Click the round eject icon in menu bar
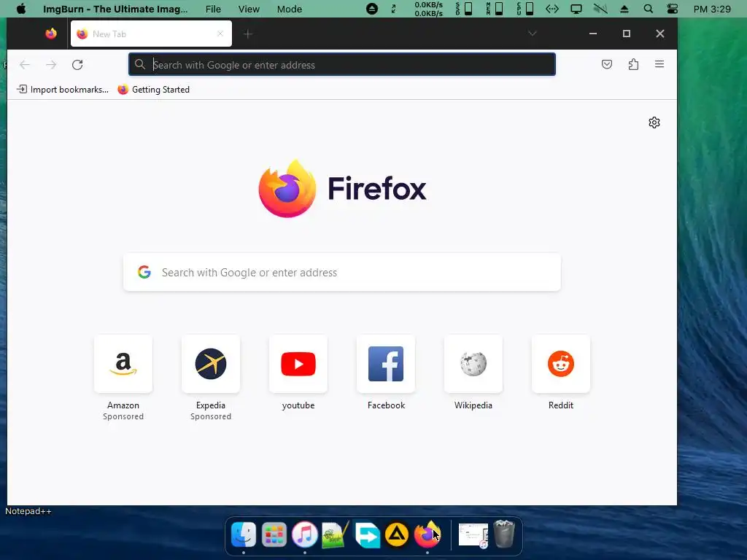This screenshot has width=747, height=560. (x=371, y=9)
